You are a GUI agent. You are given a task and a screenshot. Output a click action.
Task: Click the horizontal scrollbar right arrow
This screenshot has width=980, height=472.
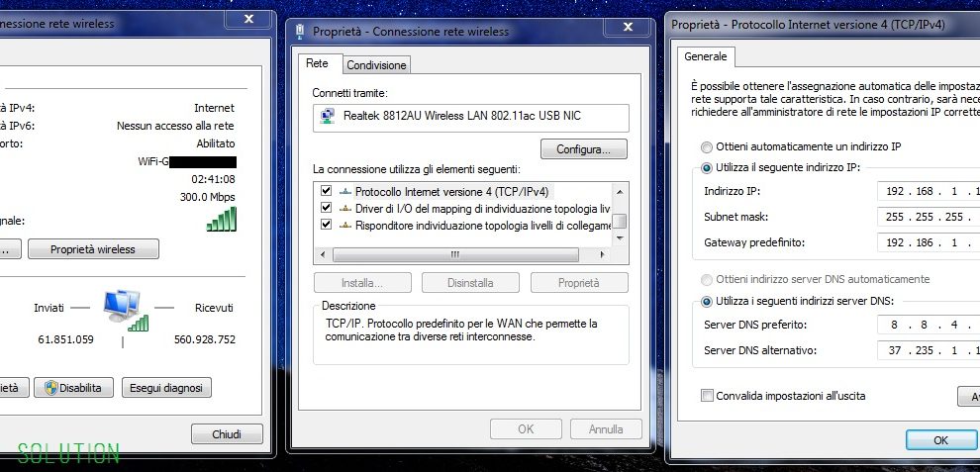[x=602, y=254]
